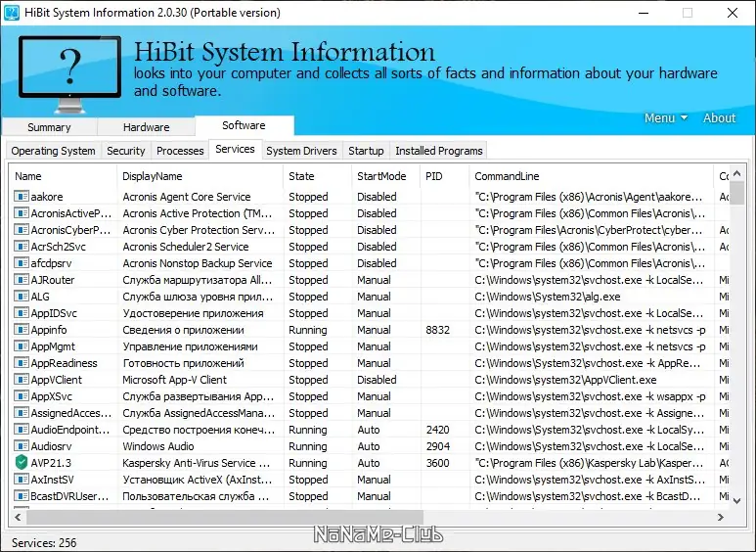Click the service icon beside Appinfo
Viewport: 756px width, 552px height.
pos(22,330)
